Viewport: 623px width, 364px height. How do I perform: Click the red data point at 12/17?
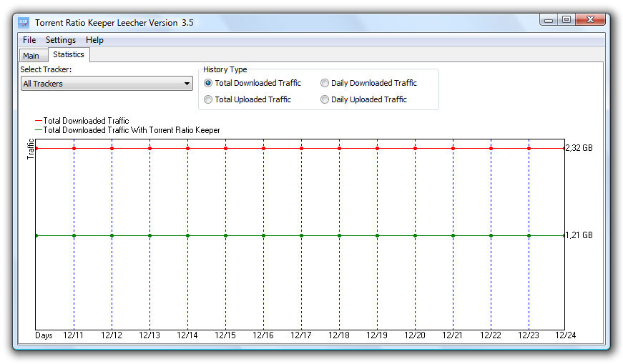tap(302, 149)
